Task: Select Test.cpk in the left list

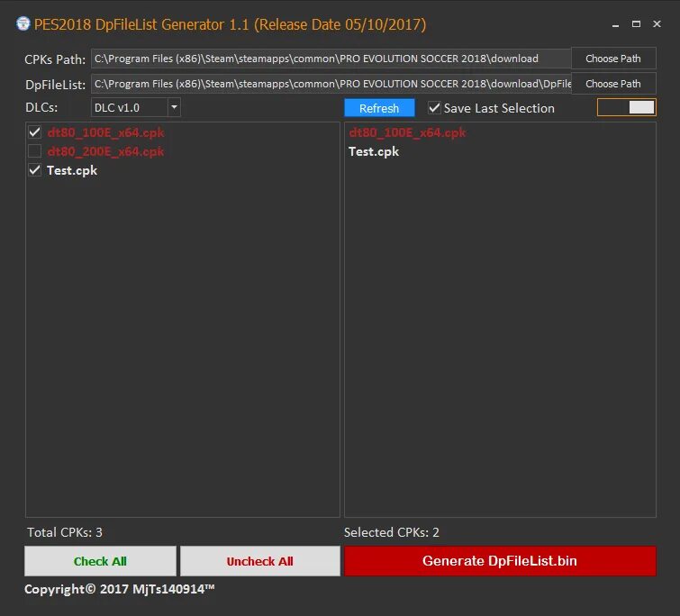Action: click(x=72, y=170)
